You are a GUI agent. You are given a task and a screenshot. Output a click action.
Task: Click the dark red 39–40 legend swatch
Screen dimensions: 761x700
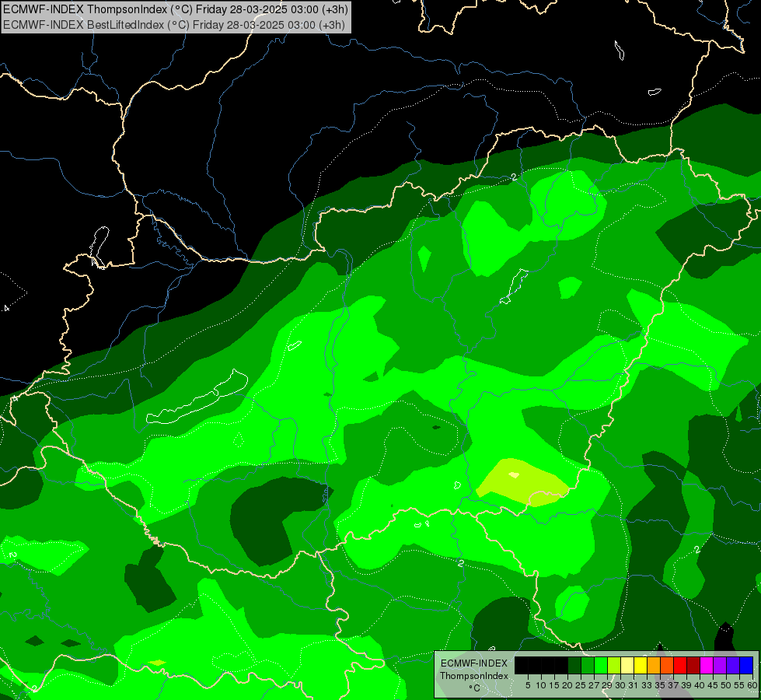point(693,665)
